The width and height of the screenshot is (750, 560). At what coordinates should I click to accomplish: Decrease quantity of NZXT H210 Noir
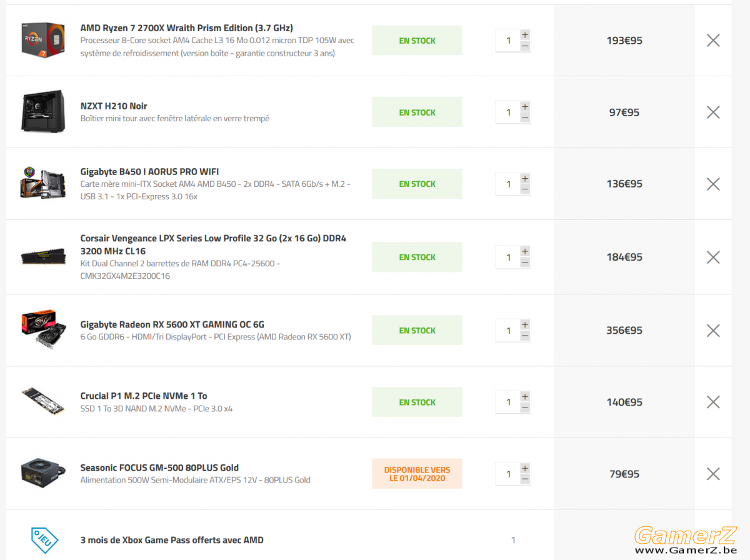click(x=525, y=117)
